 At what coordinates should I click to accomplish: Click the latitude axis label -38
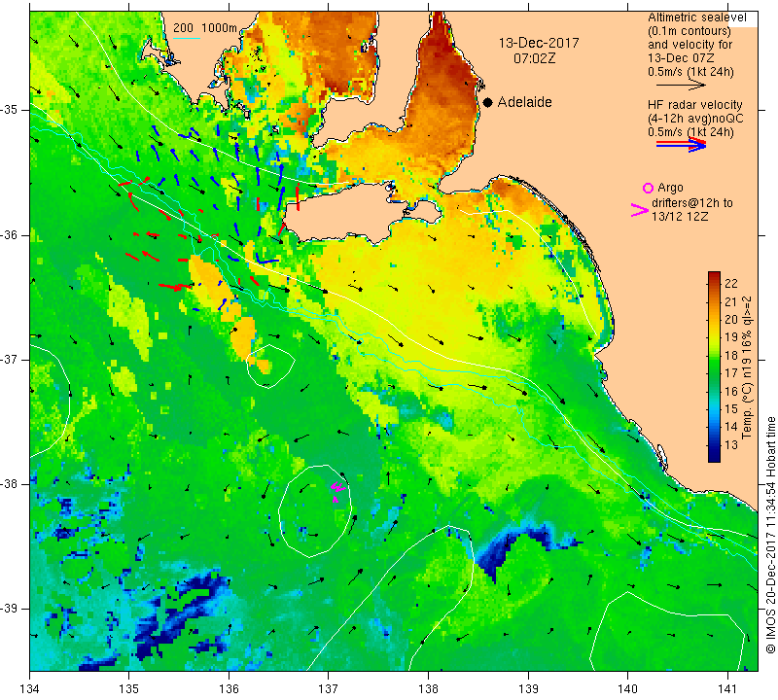[x=10, y=484]
